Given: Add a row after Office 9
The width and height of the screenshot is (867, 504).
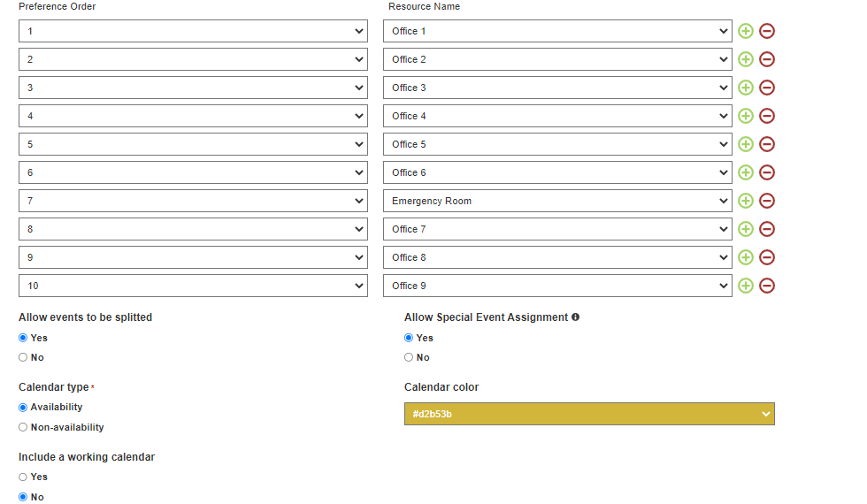Looking at the screenshot, I should coord(745,286).
